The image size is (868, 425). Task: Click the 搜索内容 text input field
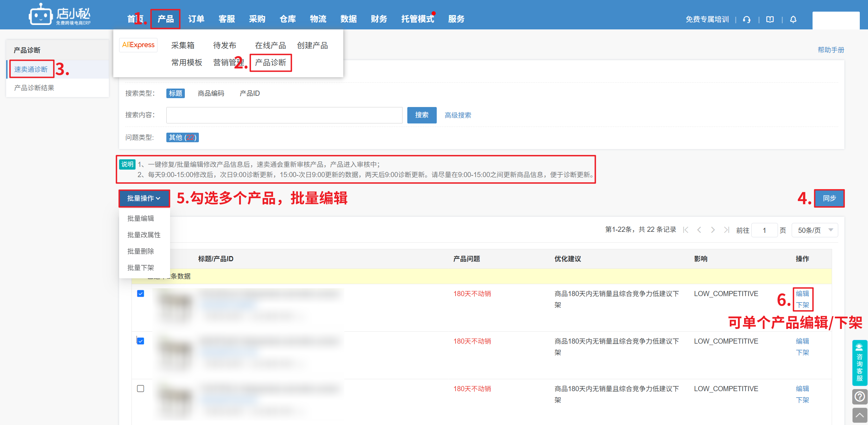point(284,115)
